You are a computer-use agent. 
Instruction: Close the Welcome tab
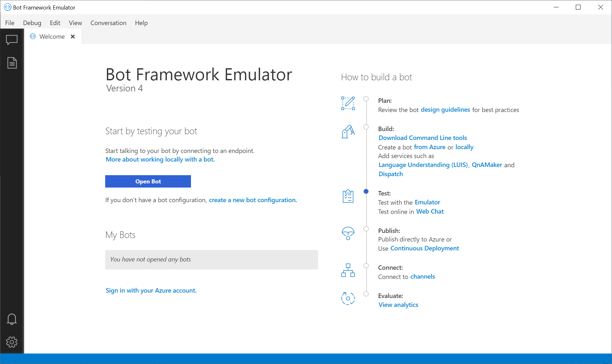tap(72, 36)
